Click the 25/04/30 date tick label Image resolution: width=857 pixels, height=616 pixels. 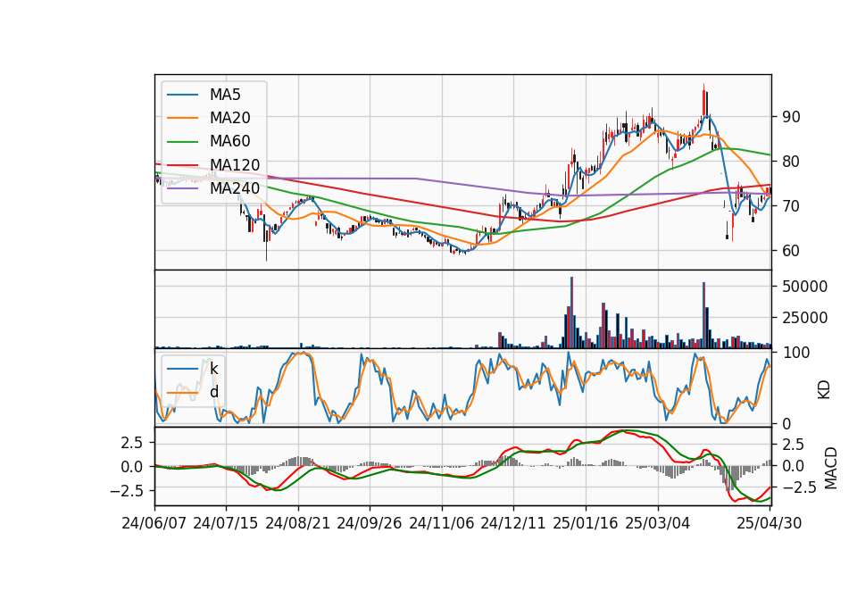[770, 523]
